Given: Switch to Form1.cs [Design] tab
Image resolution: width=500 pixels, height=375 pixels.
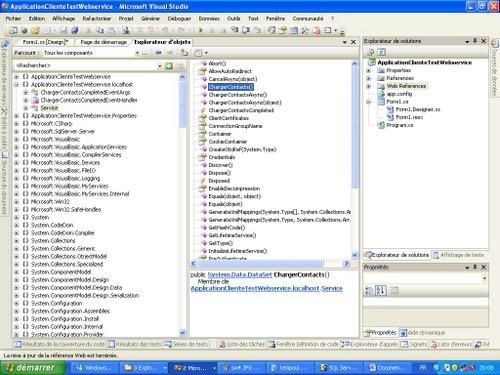Looking at the screenshot, I should click(x=45, y=42).
